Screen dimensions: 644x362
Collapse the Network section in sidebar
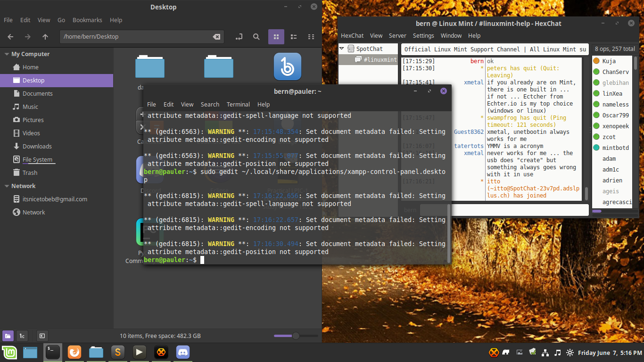pos(7,186)
